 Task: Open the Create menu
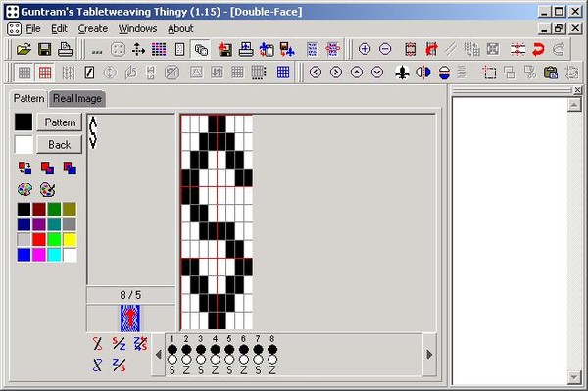(x=93, y=28)
